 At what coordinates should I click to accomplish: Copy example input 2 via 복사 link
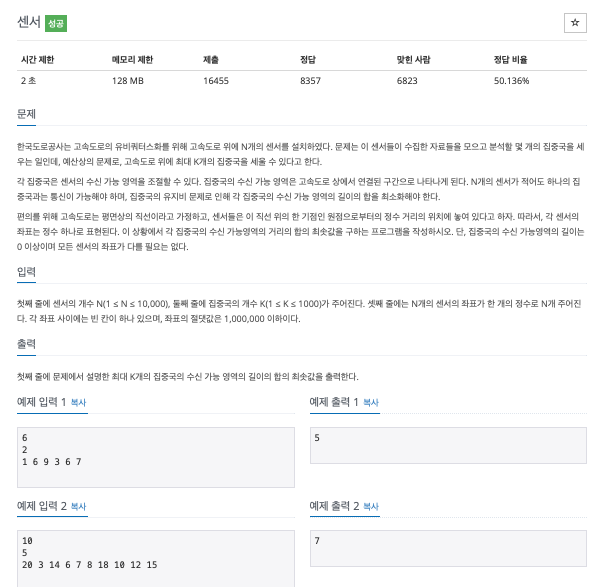click(x=78, y=506)
